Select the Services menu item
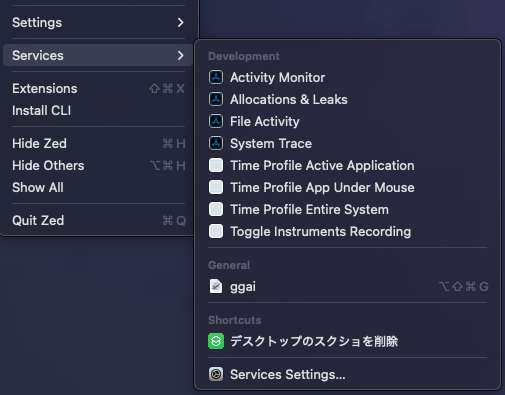Viewport: 505px width, 395px height. click(98, 55)
